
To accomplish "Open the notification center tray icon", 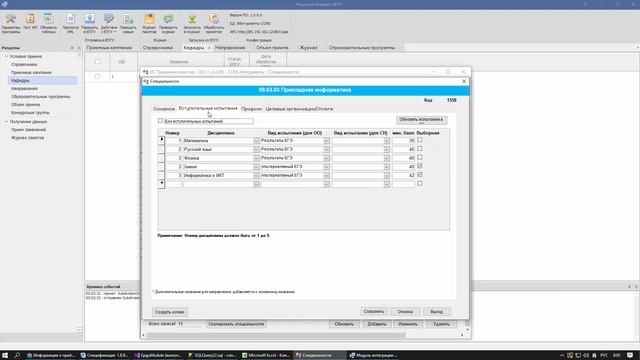I will click(x=630, y=356).
